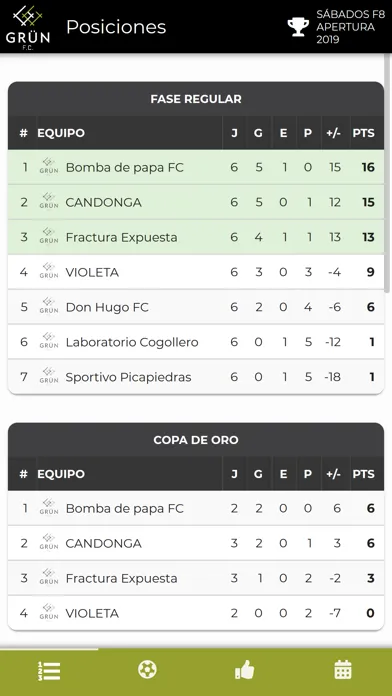Open the calendar fixtures tab

tap(343, 669)
